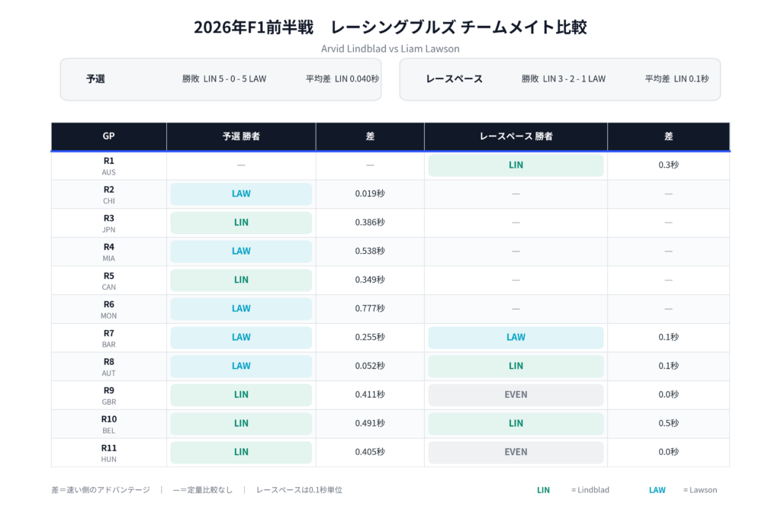
Task: Click the LAW qualifying badge in R6 row
Action: point(241,309)
